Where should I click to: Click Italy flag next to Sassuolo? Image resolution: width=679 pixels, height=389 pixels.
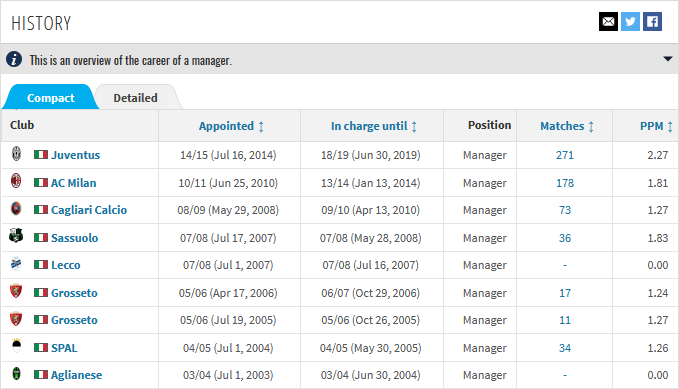41,237
